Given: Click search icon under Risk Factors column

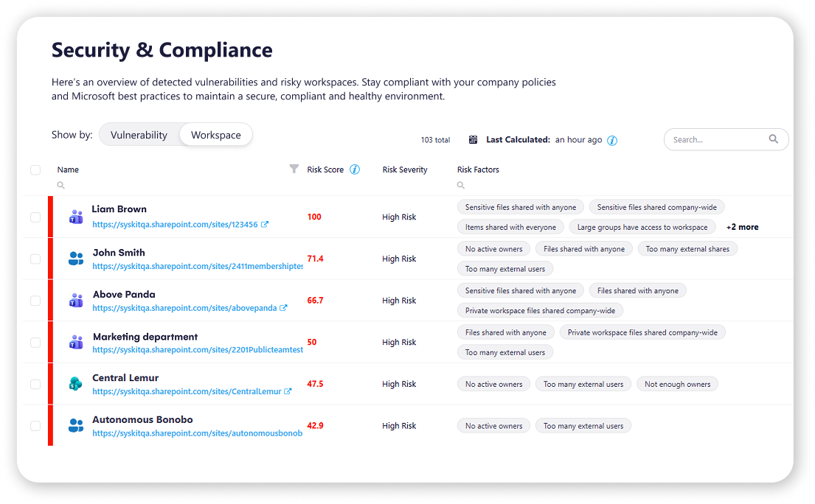Looking at the screenshot, I should [x=460, y=185].
